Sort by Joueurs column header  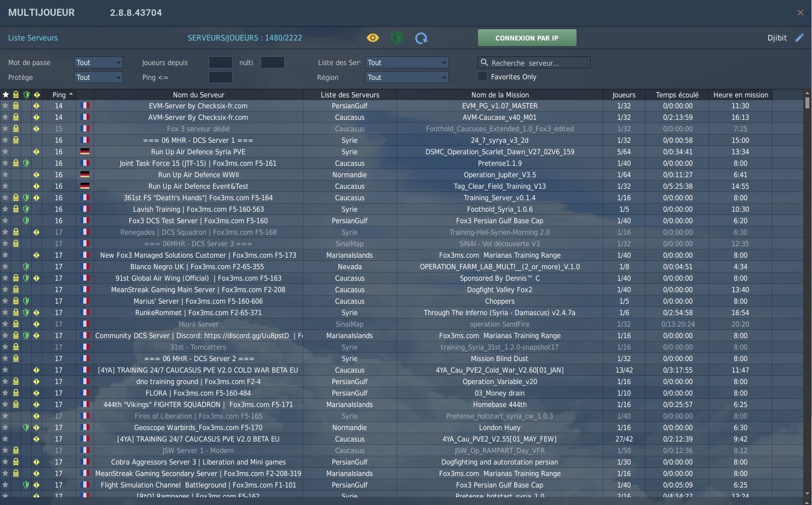click(x=624, y=95)
